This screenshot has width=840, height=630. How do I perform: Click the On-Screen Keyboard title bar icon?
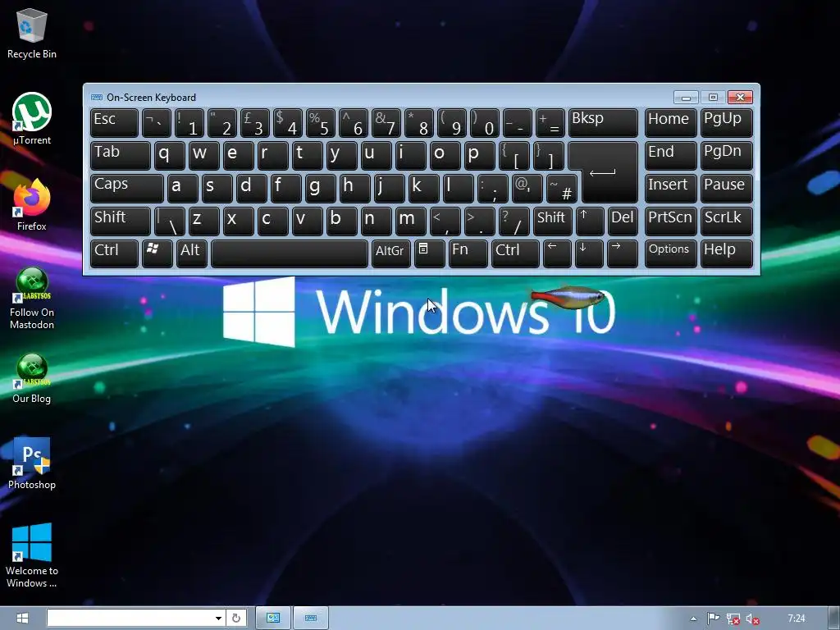(97, 97)
